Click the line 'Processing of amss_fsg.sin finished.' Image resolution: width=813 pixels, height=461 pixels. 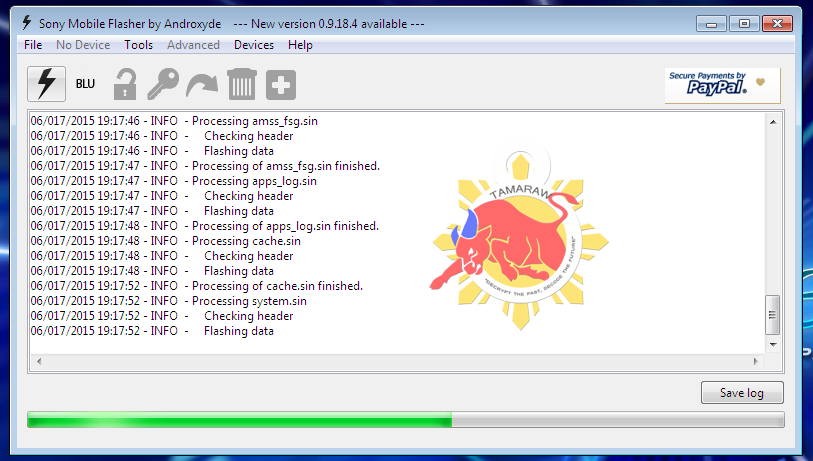(x=205, y=166)
